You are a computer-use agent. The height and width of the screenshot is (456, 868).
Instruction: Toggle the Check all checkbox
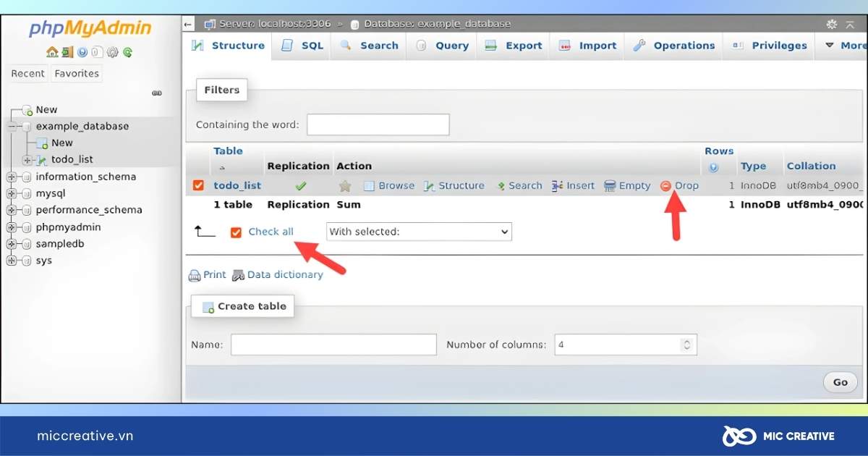coord(236,232)
